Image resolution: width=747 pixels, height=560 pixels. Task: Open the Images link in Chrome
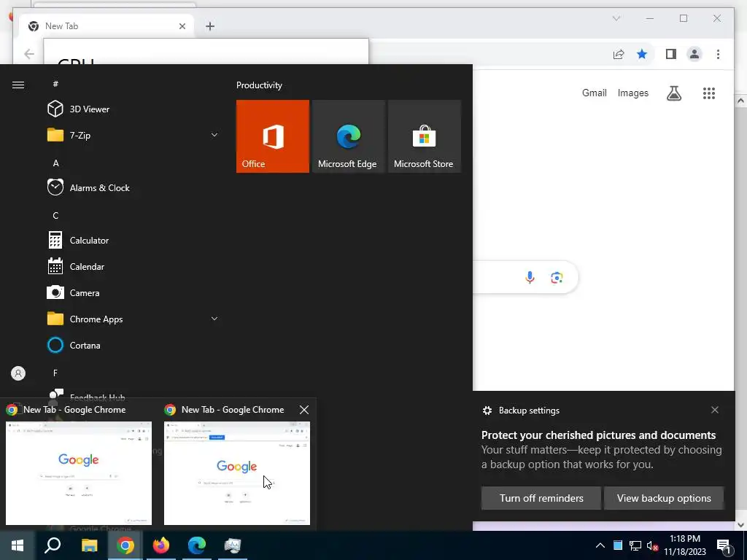632,93
